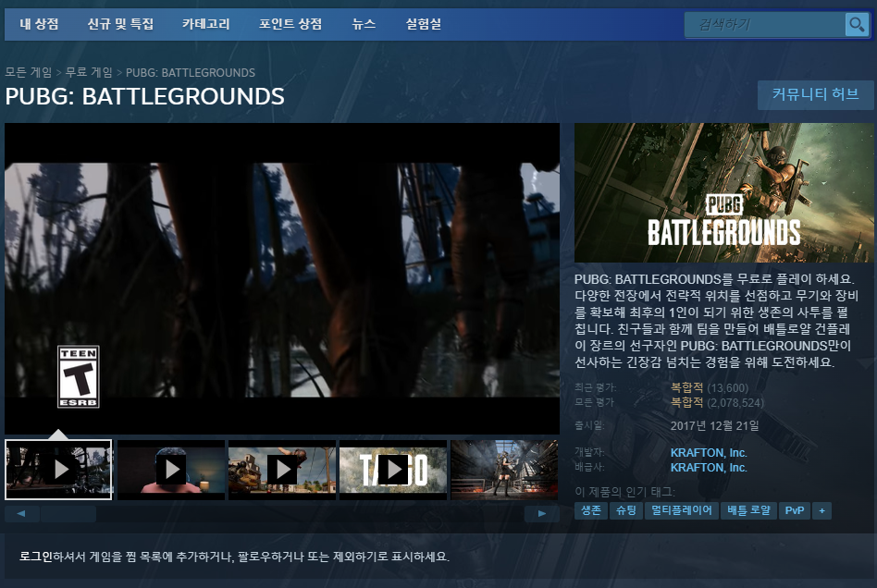
Task: Open developer KRAFTON, Inc. link
Action: coord(709,453)
